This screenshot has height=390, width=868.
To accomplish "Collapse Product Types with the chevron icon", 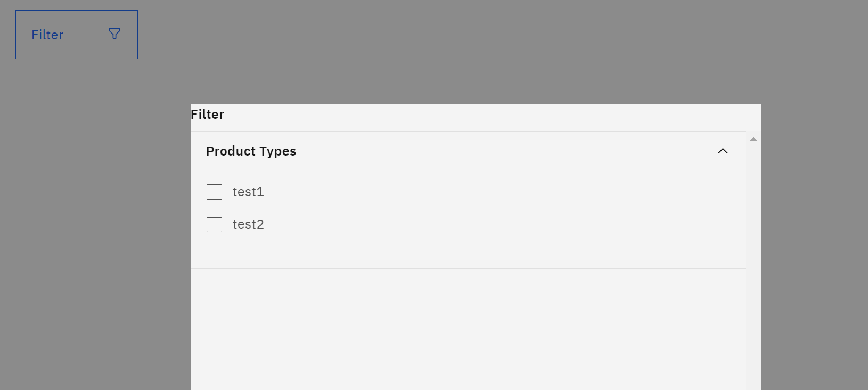I will [x=723, y=151].
